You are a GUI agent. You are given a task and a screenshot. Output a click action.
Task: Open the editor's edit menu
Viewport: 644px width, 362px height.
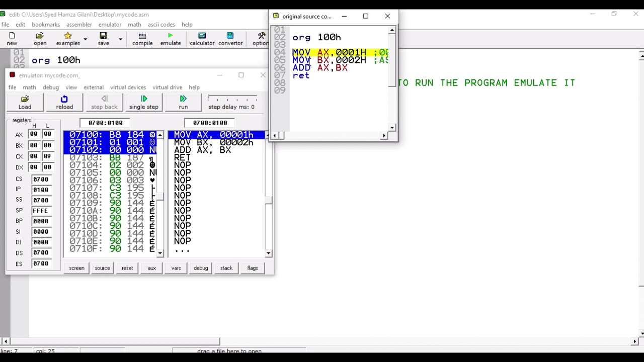[20, 25]
